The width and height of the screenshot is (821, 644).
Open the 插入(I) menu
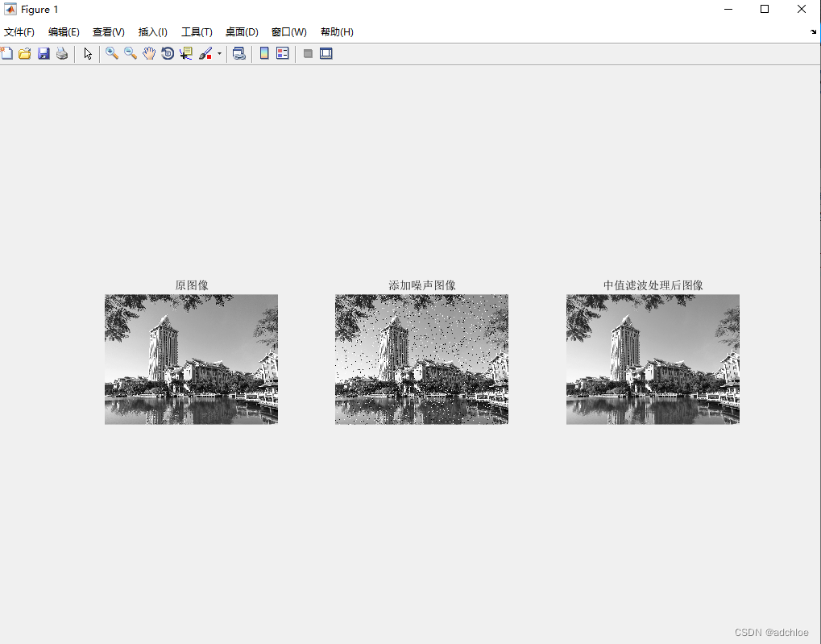coord(153,32)
